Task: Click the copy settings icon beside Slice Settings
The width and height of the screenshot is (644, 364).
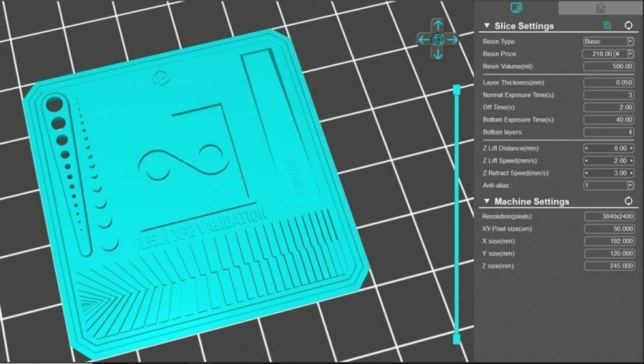Action: coord(607,26)
